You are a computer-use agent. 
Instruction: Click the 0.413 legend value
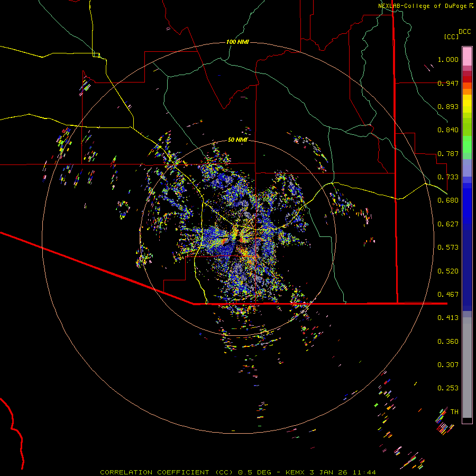tap(448, 318)
